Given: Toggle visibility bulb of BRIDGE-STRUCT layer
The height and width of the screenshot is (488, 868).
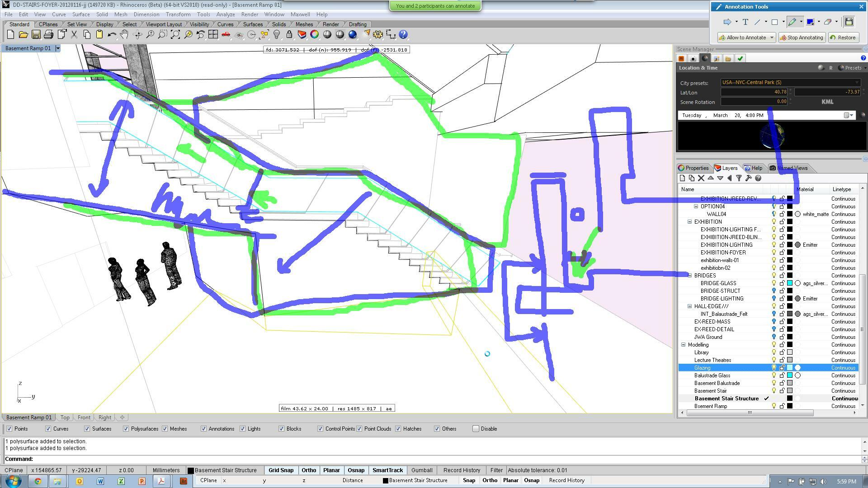Looking at the screenshot, I should (x=774, y=291).
